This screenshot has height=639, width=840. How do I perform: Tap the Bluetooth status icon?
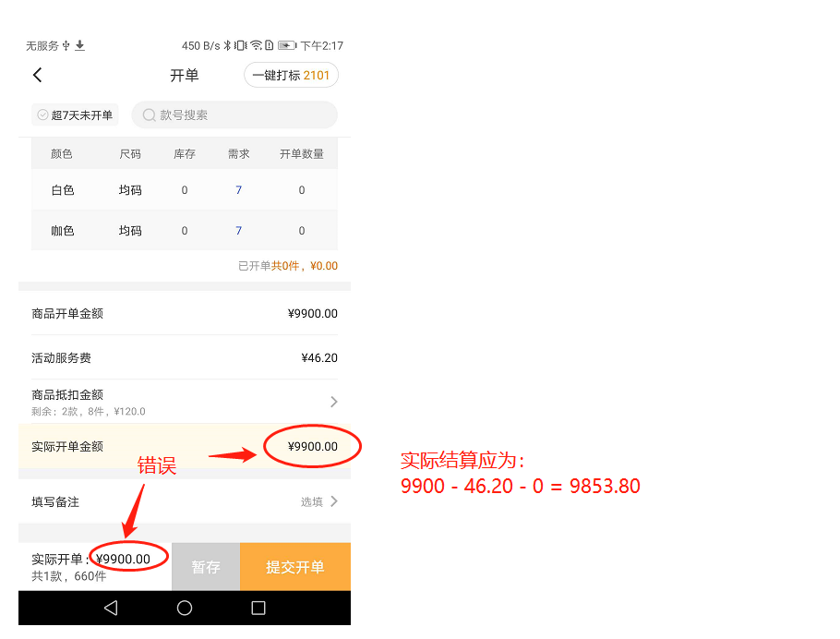click(227, 45)
